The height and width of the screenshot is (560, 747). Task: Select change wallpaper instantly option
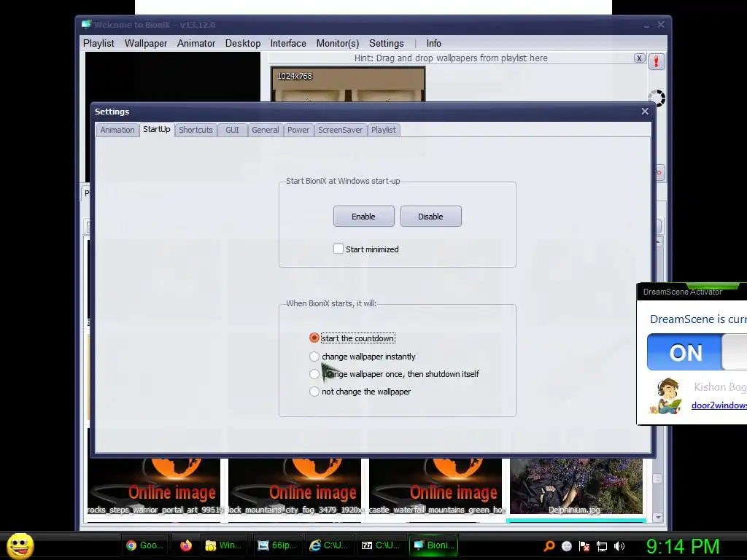pos(314,356)
